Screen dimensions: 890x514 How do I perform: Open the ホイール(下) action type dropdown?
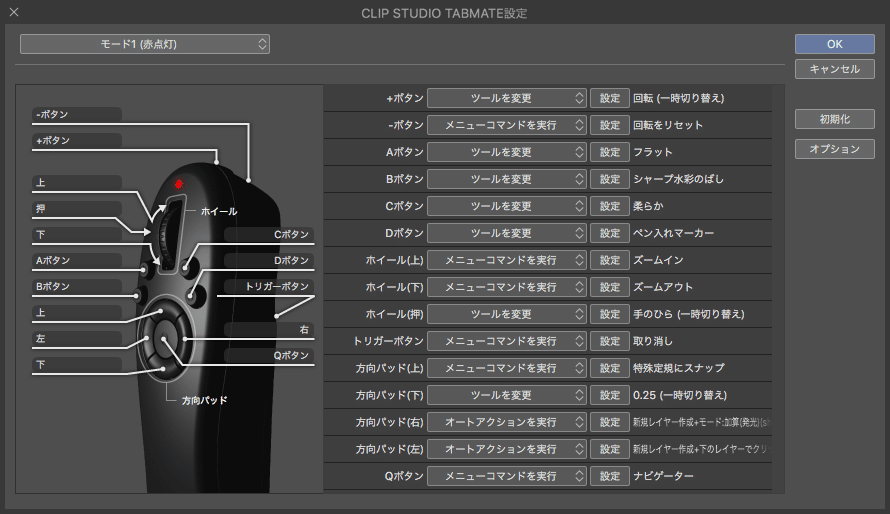click(x=506, y=287)
